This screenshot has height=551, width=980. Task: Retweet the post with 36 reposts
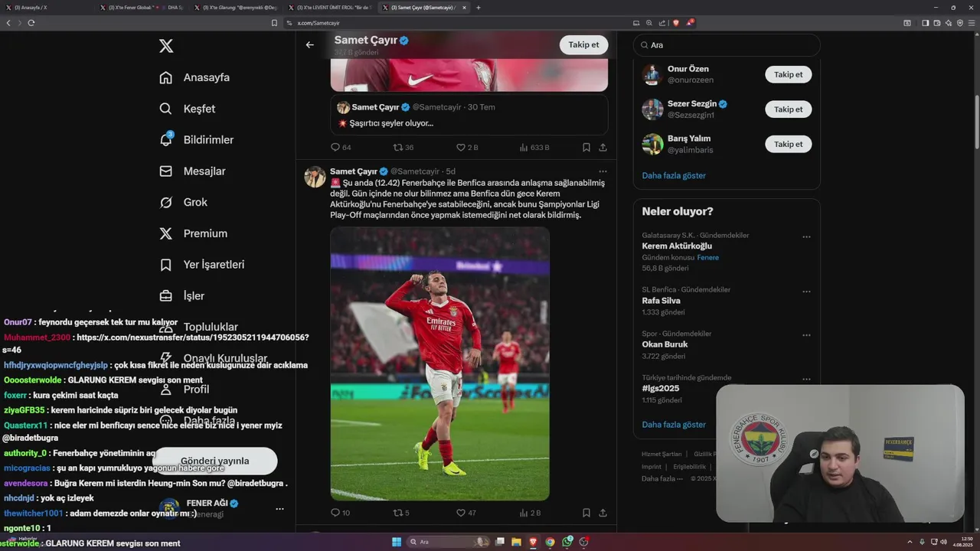click(403, 147)
